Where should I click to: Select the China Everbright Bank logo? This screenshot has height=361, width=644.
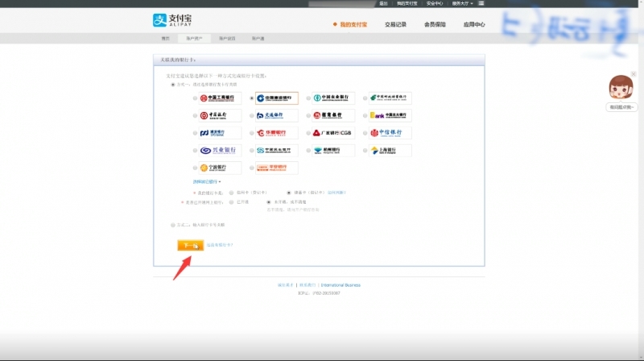(x=390, y=115)
